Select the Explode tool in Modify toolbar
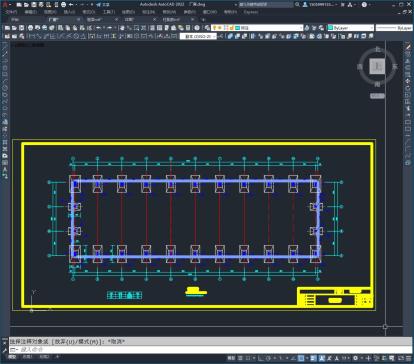The width and height of the screenshot is (414, 364). point(408,163)
